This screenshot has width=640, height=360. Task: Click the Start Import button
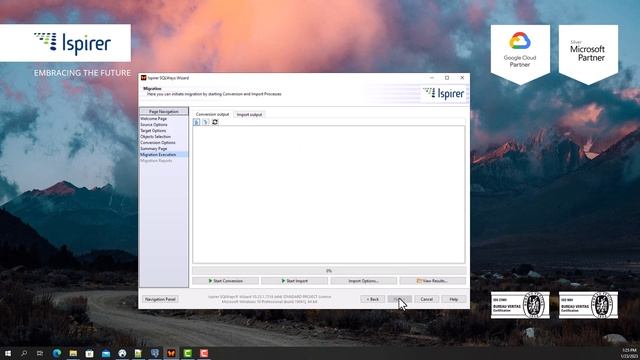(x=294, y=281)
